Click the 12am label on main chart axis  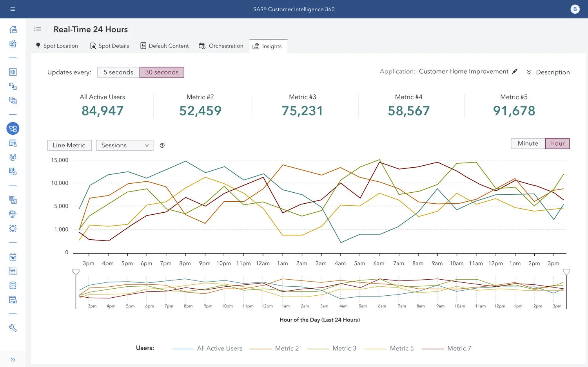[x=263, y=264]
